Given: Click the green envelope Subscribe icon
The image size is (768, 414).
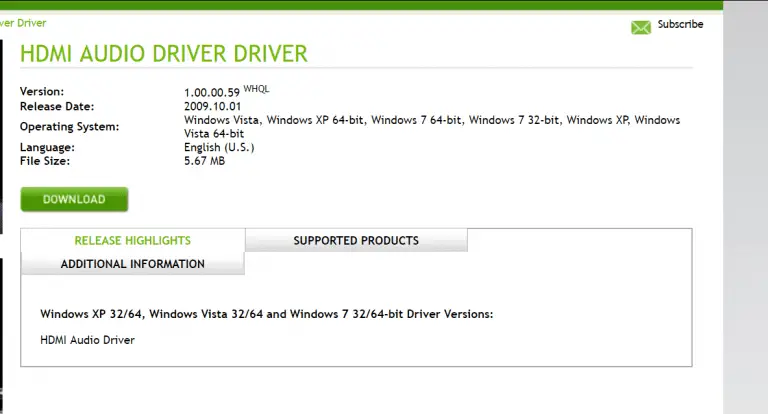Looking at the screenshot, I should pos(641,27).
